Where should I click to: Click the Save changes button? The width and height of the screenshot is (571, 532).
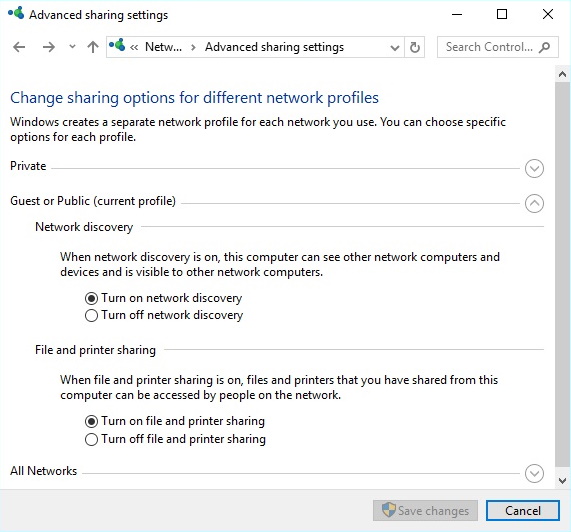point(425,511)
